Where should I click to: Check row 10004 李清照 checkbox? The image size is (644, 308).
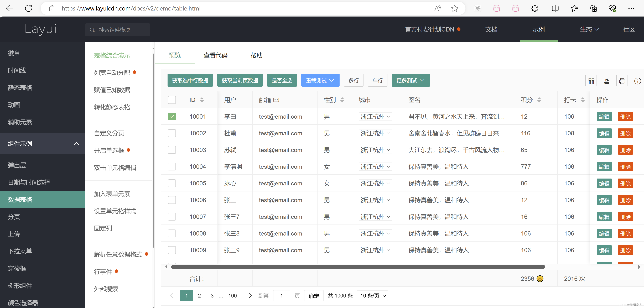(172, 166)
